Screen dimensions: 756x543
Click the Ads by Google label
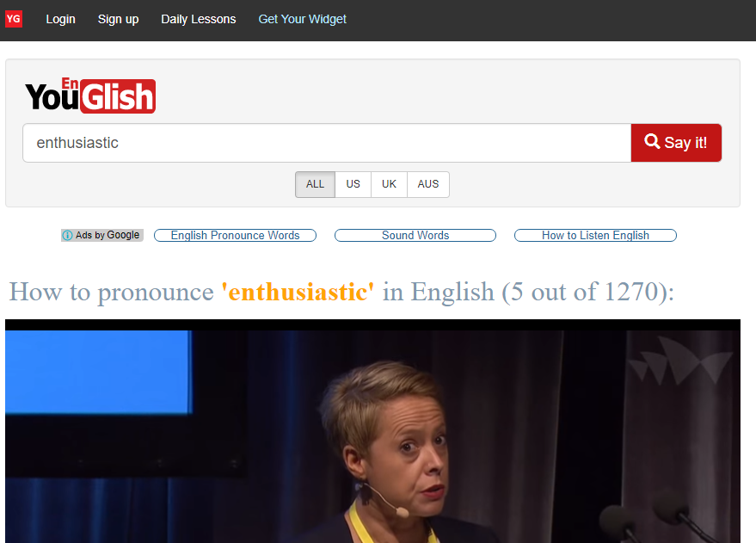pos(102,235)
